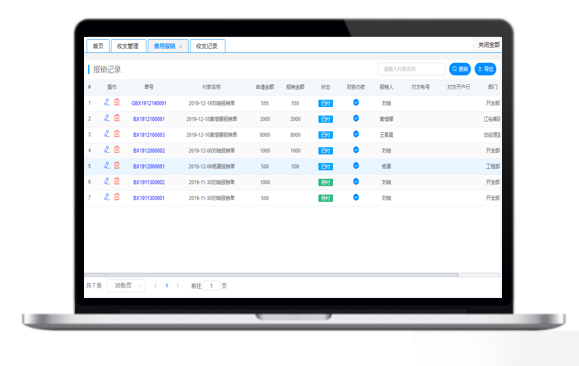This screenshot has height=366, width=579.
Task: Delete record GBX1912190001 with its trash icon
Action: click(x=117, y=102)
